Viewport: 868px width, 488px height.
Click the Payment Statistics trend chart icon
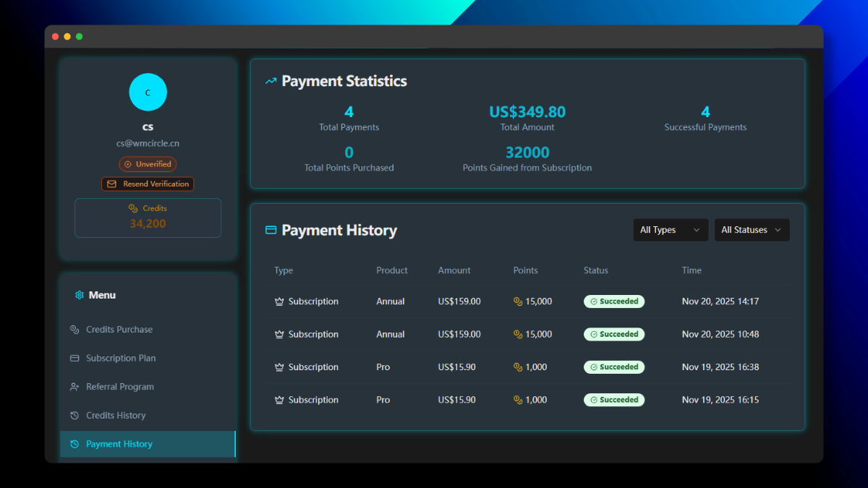click(x=271, y=81)
